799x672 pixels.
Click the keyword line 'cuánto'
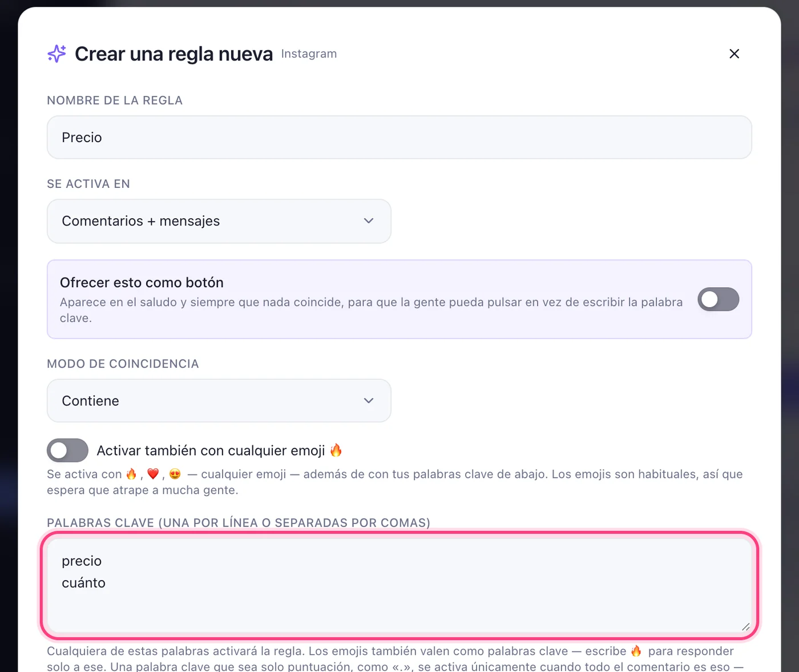(x=84, y=583)
